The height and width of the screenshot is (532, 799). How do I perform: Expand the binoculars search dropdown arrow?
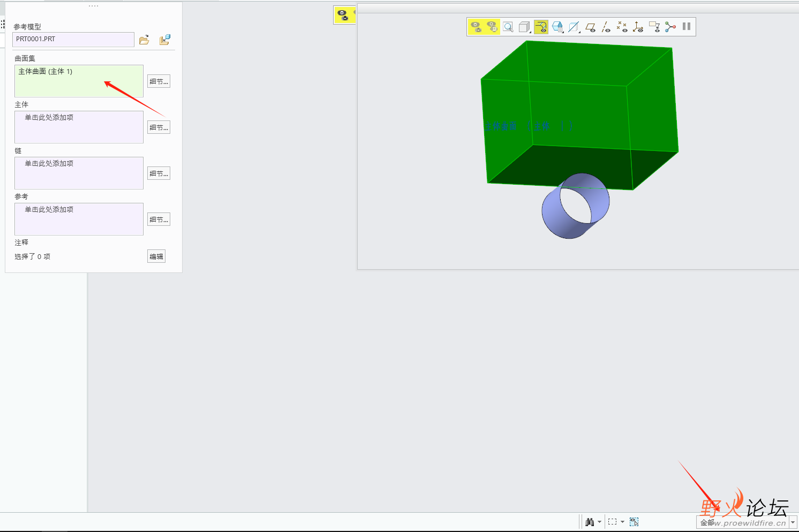coord(599,522)
